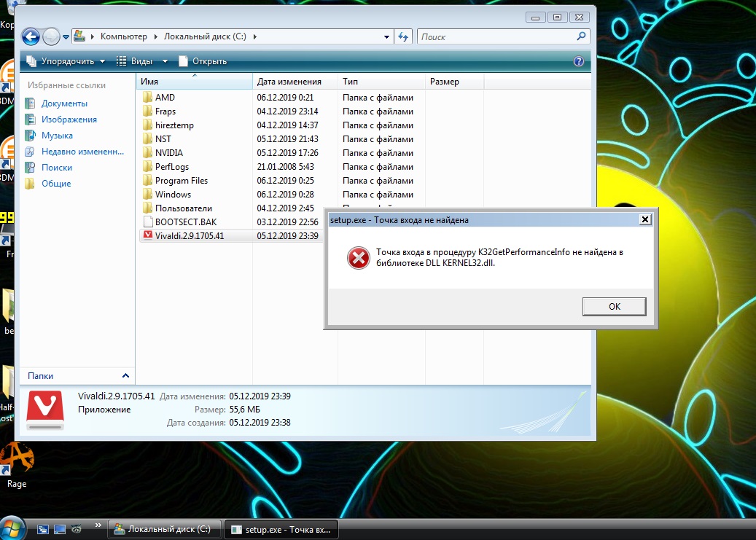Select the NVIDIA folder

(168, 153)
